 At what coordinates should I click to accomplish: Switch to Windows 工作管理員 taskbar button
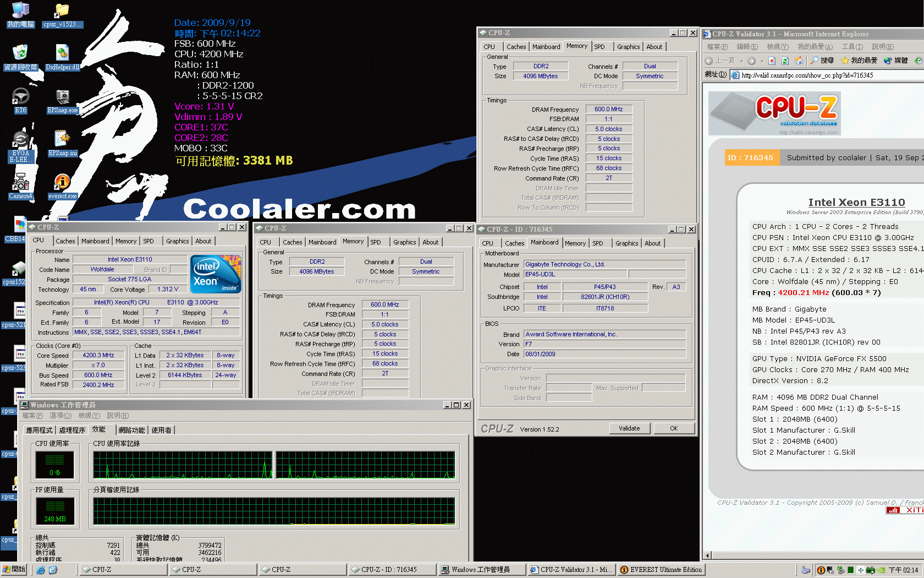point(481,570)
